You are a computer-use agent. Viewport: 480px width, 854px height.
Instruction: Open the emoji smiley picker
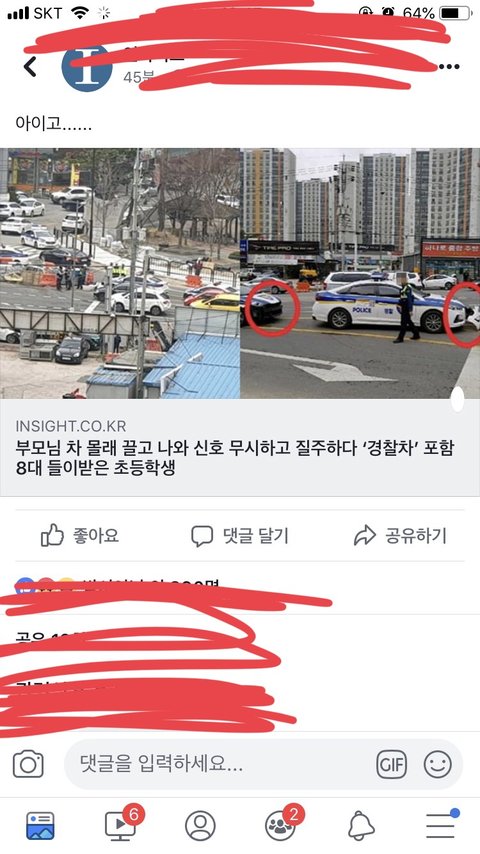tap(438, 764)
